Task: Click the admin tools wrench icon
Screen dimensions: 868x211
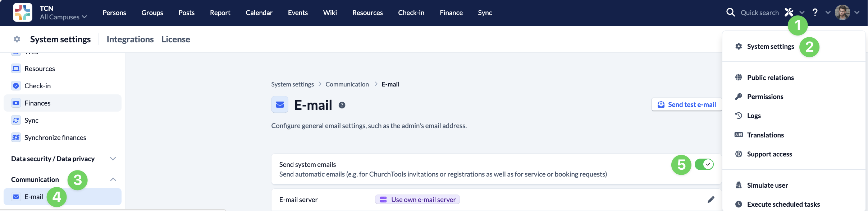Action: 789,13
